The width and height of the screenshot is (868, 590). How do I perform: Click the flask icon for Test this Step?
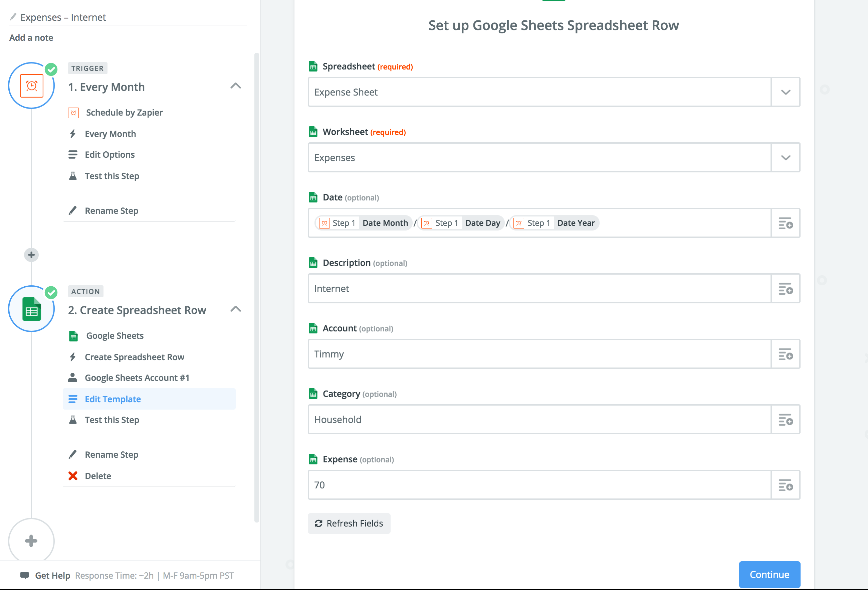73,420
